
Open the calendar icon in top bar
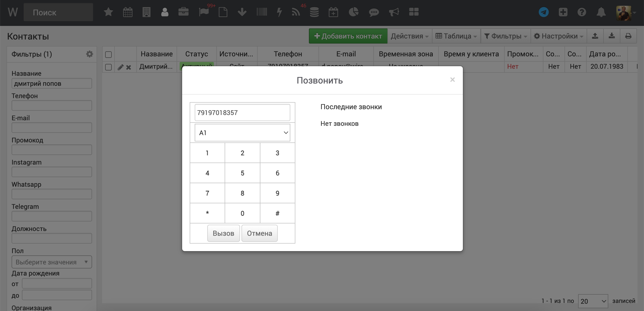128,12
